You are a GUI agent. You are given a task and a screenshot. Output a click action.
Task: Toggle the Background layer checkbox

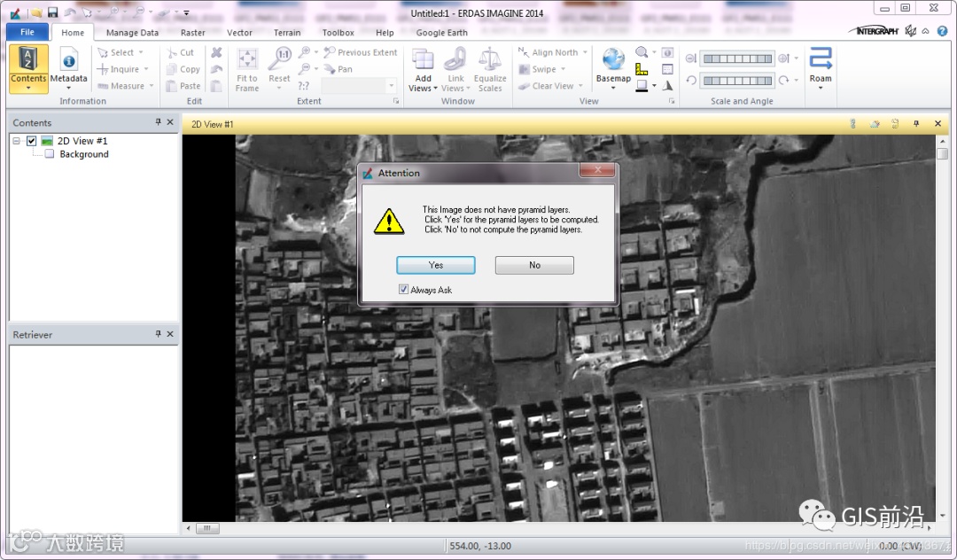tap(50, 154)
